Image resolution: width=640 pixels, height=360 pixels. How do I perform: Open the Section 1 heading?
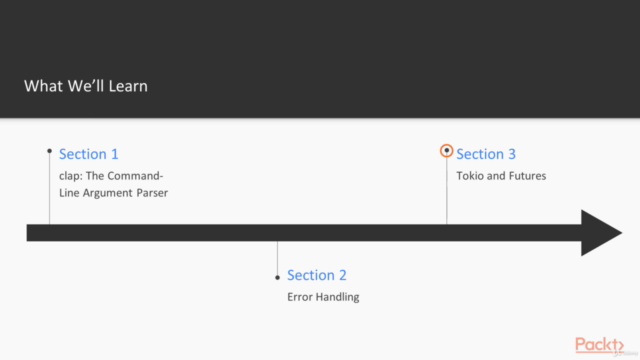pos(89,154)
